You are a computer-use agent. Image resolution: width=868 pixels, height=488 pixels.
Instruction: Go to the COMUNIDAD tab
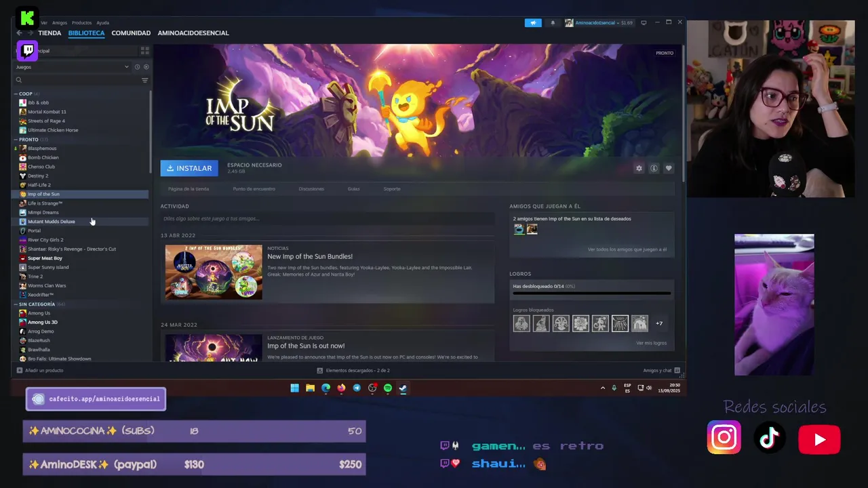click(131, 33)
